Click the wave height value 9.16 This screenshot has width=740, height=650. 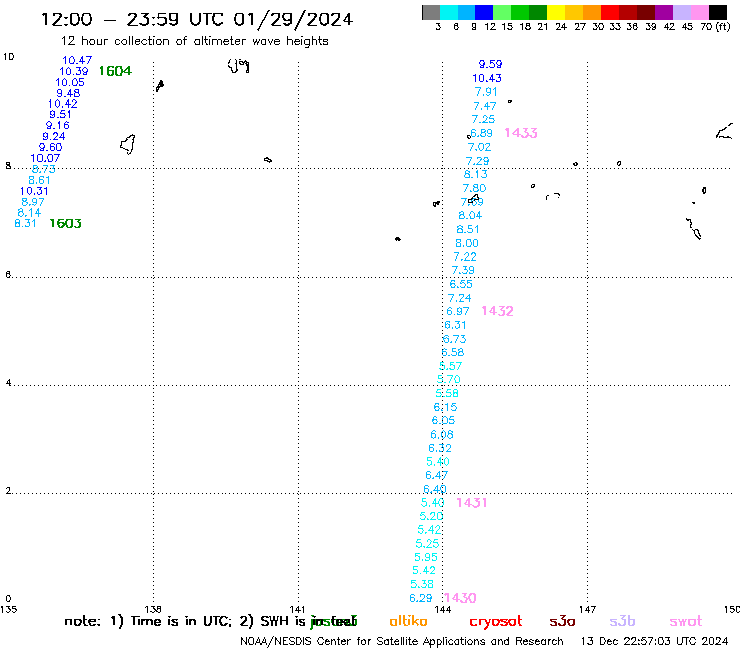58,126
